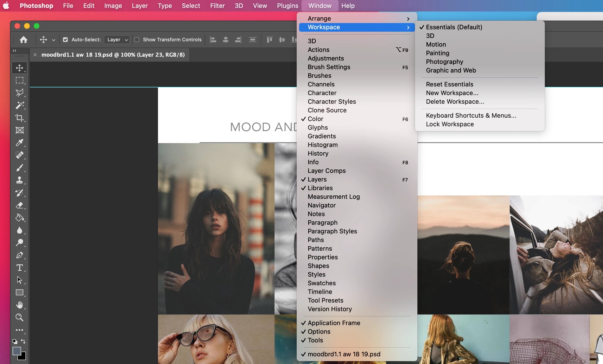Click Keyboard Shortcuts & Menus option
This screenshot has width=603, height=364.
coord(471,115)
